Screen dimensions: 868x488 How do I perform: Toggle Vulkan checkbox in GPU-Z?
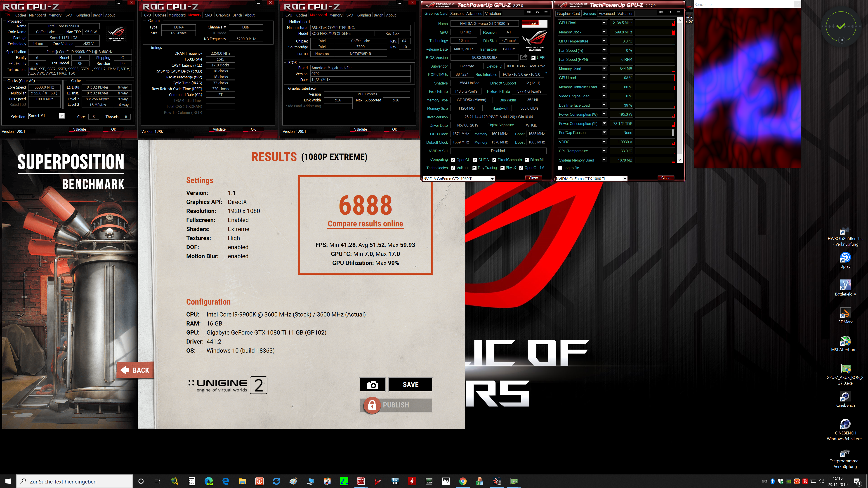pyautogui.click(x=453, y=168)
